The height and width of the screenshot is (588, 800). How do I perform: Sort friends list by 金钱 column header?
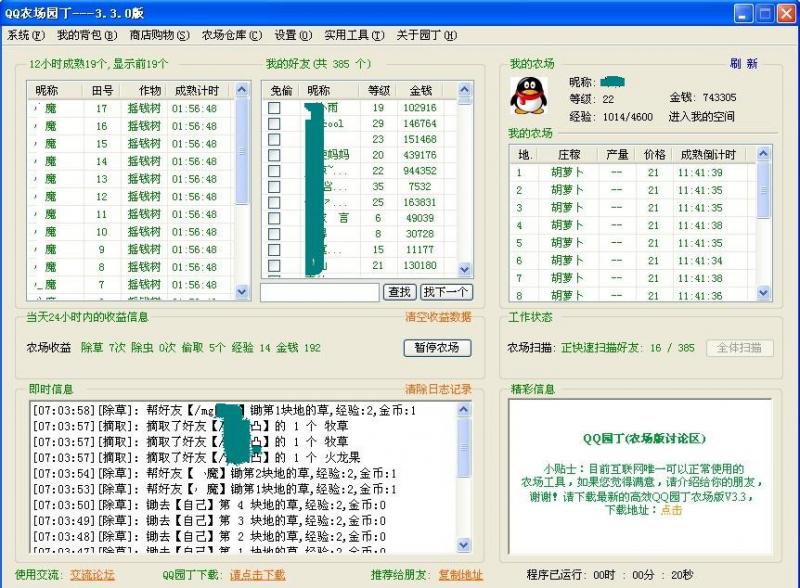pyautogui.click(x=421, y=90)
